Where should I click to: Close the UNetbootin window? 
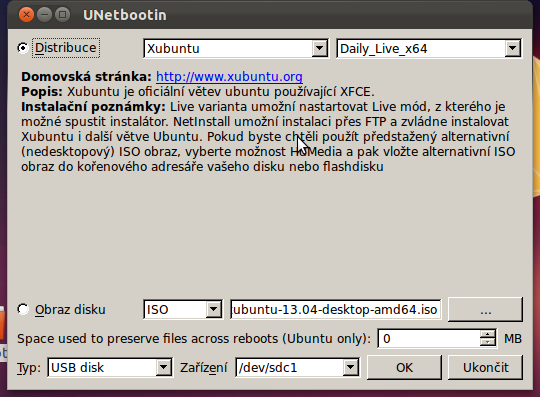26,15
